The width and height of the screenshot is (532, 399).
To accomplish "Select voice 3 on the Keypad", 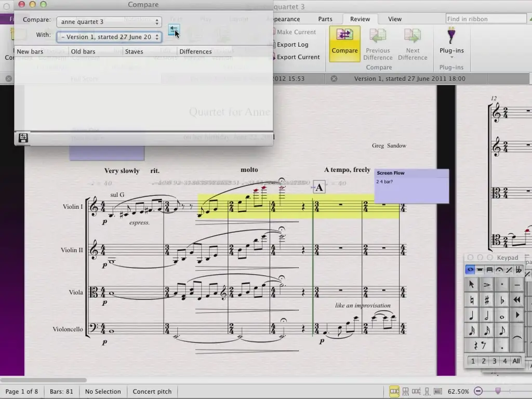I will (495, 361).
